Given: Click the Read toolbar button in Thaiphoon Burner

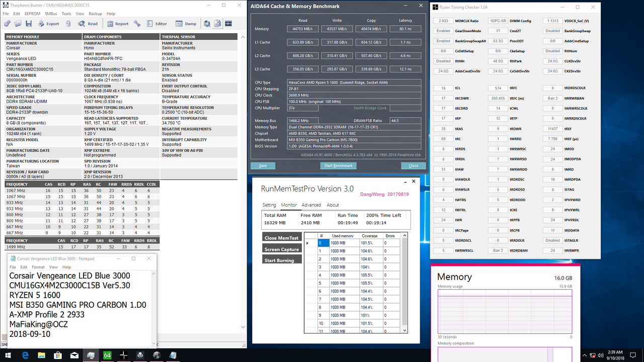Looking at the screenshot, I should tap(88, 24).
